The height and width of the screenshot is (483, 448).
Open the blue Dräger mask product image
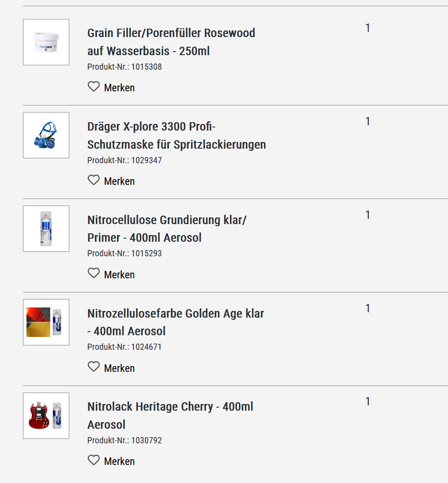coord(46,135)
